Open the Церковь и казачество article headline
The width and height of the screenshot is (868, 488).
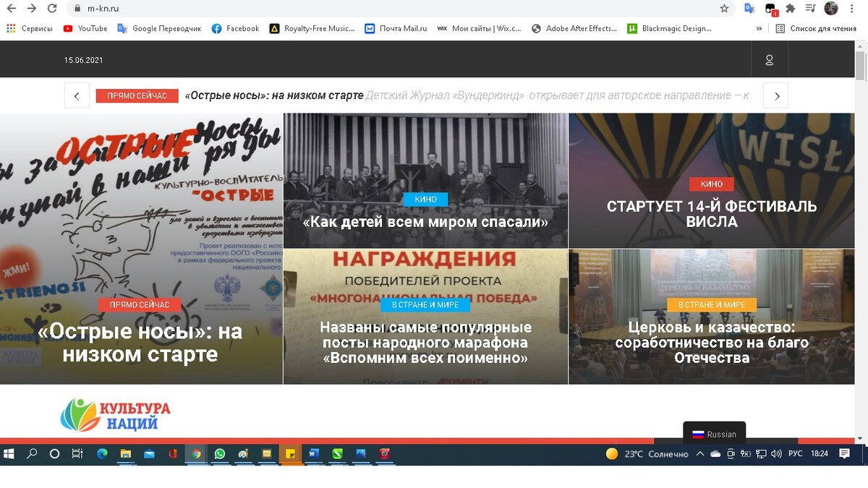pos(712,343)
